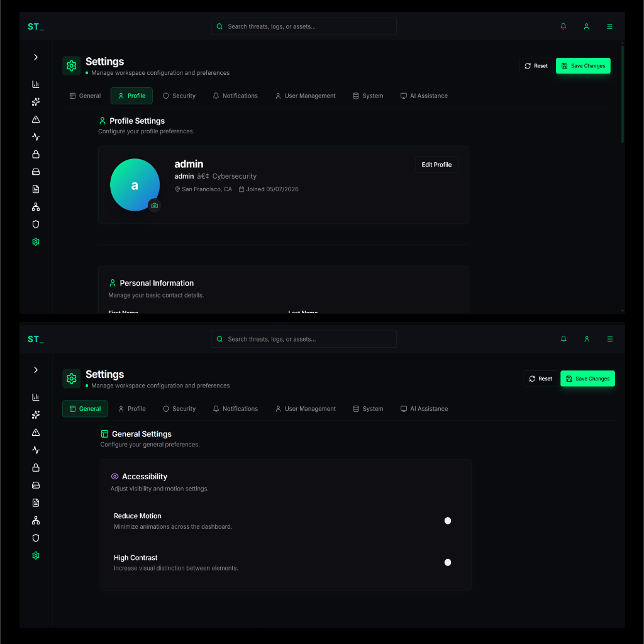Open the activity pulse sidebar icon in the General view
Screen dimensions: 644x644
point(36,450)
